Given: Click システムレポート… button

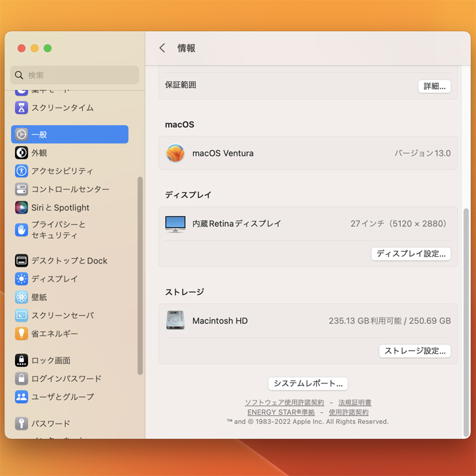Looking at the screenshot, I should tap(308, 383).
